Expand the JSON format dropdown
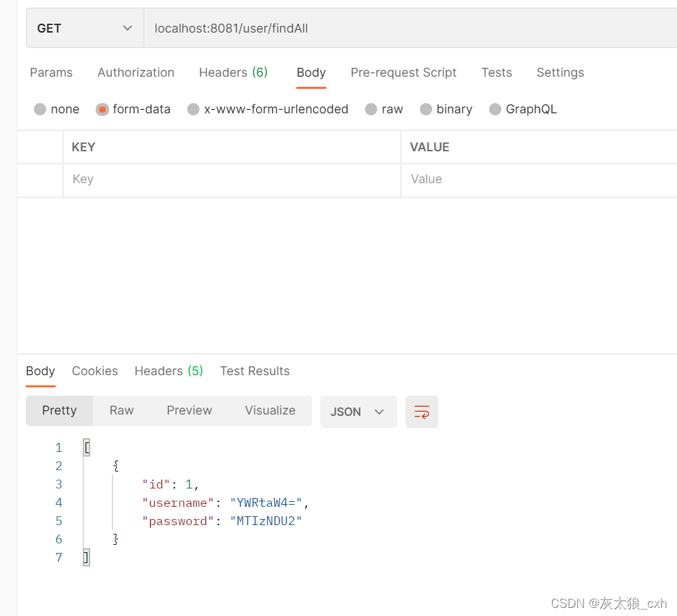 [358, 412]
